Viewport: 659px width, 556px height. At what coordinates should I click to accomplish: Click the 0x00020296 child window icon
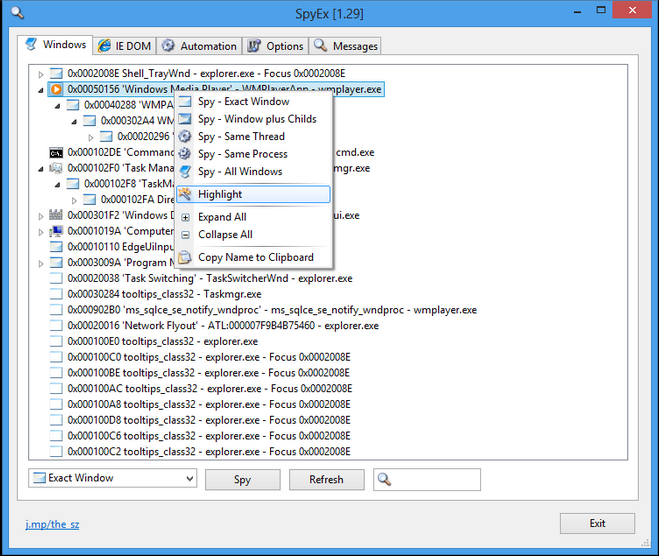click(106, 137)
